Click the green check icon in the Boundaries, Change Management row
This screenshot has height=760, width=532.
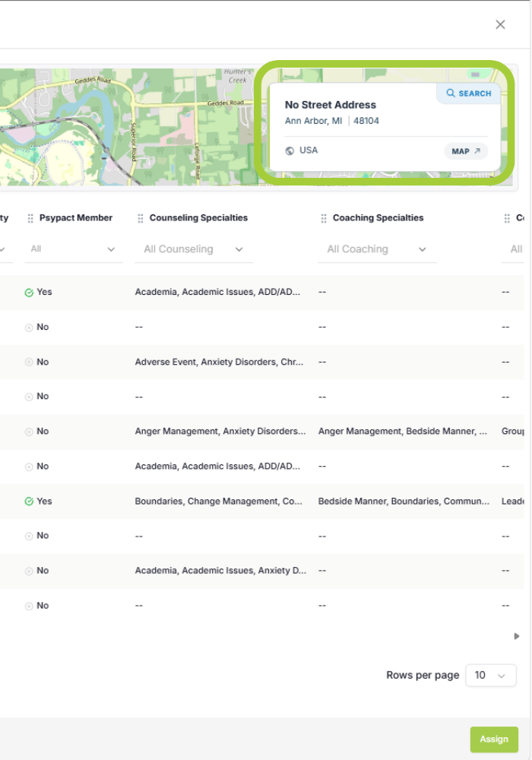coord(29,501)
